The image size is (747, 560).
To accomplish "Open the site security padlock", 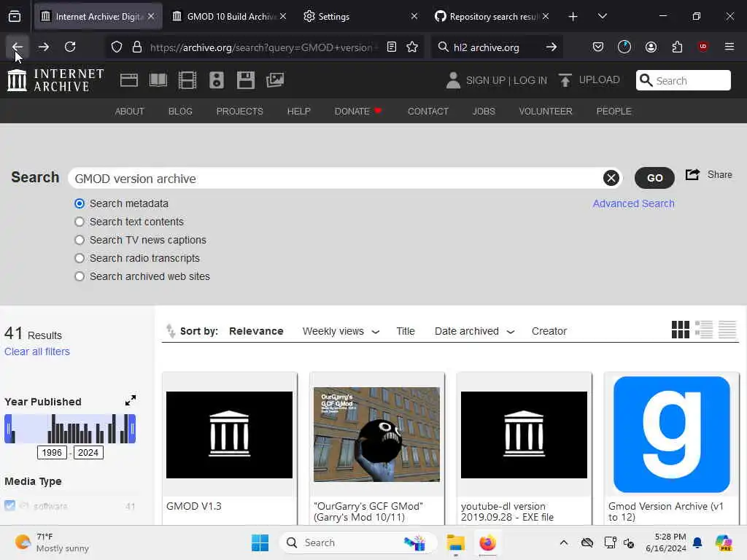I will 137,47.
